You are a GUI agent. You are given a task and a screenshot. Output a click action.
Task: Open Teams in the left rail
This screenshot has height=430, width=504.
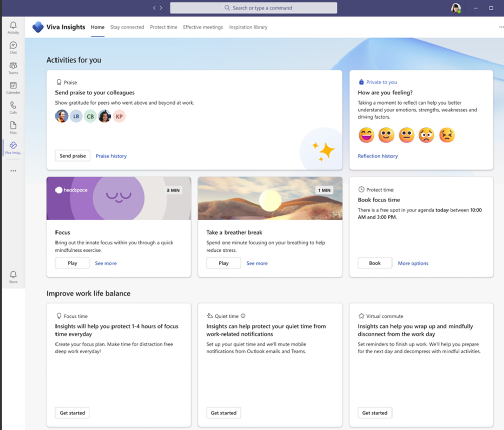(x=13, y=68)
